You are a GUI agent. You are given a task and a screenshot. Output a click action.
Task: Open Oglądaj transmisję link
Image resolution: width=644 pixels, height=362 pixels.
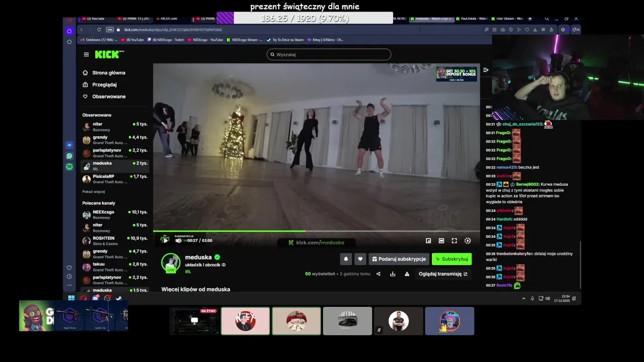pyautogui.click(x=443, y=274)
